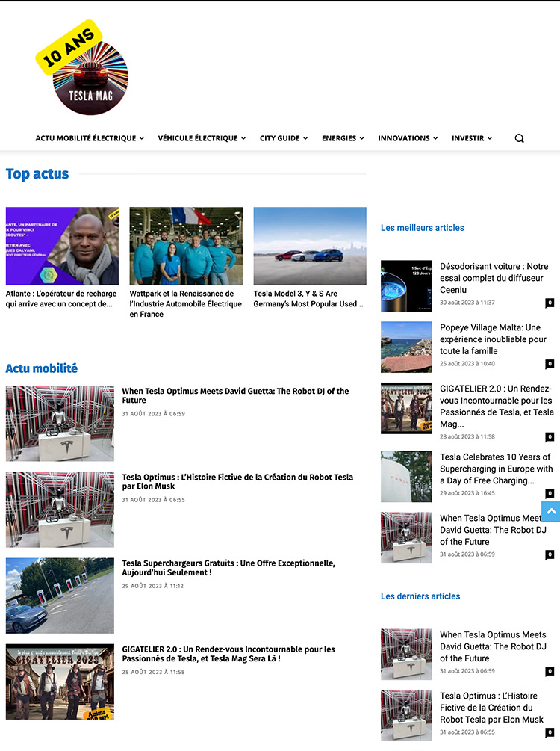
Task: Expand the Actu Mobilité Électrique menu arrow
Action: point(142,138)
